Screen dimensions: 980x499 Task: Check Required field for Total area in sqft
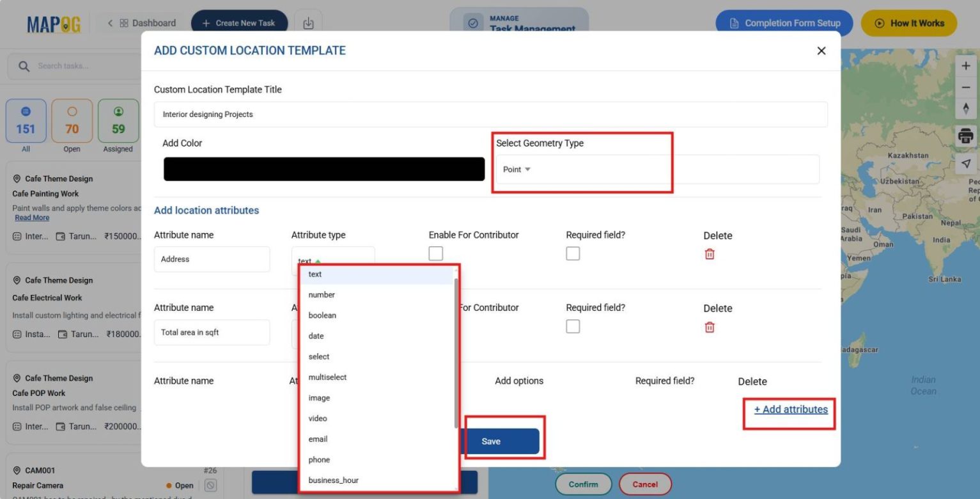tap(572, 326)
